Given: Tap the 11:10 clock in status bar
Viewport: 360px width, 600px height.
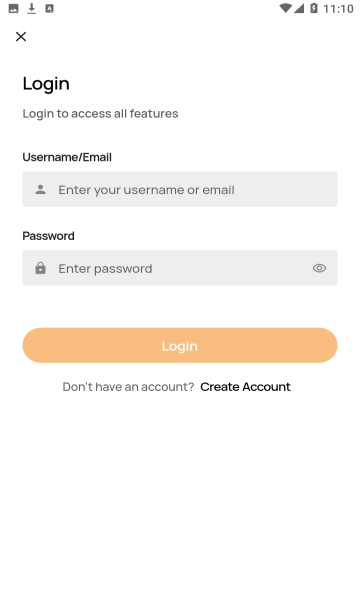Looking at the screenshot, I should pyautogui.click(x=338, y=9).
